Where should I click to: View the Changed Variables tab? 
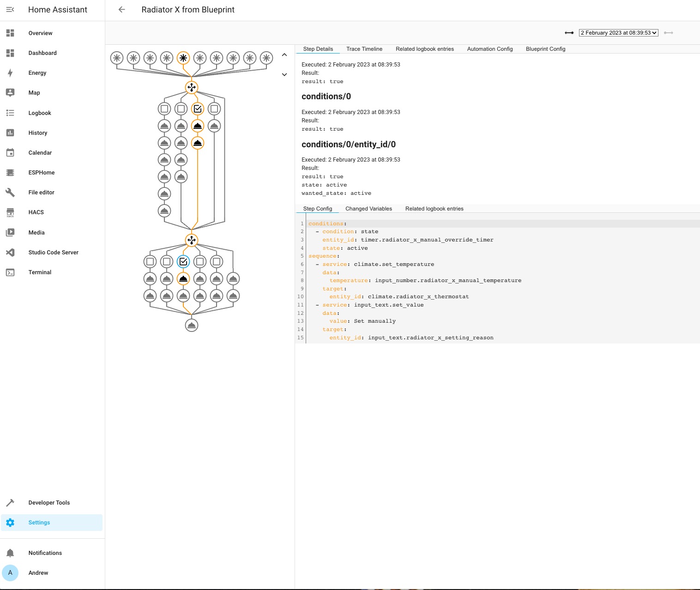[368, 208]
